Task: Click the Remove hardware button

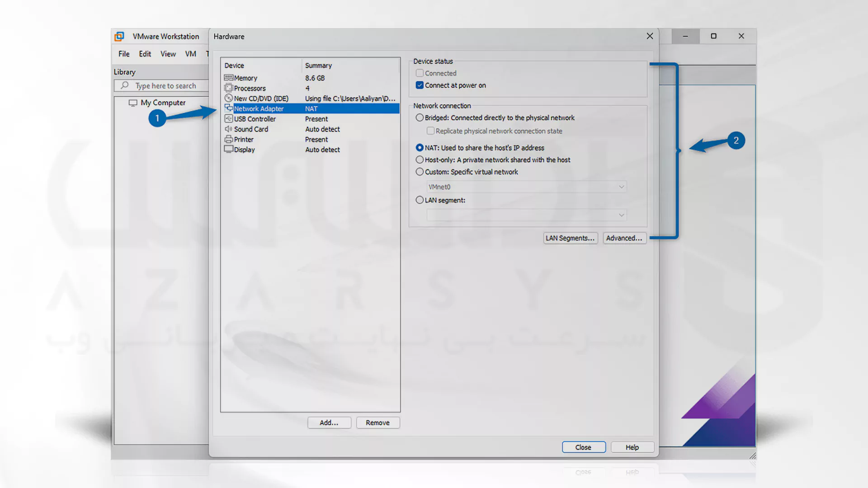Action: coord(378,422)
